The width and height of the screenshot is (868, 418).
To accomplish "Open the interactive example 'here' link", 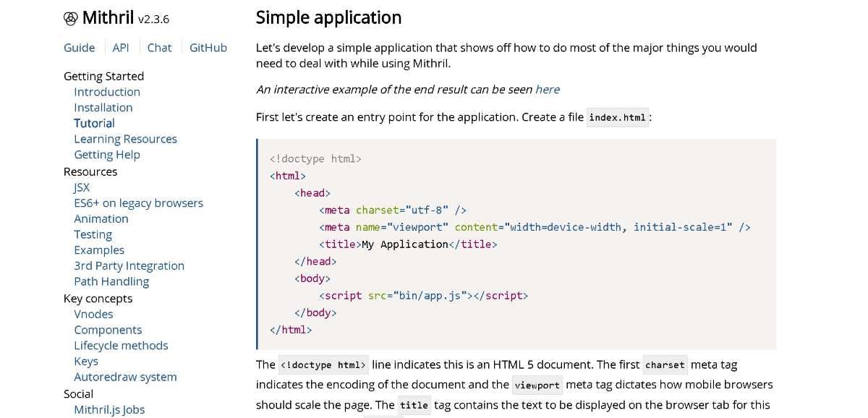I will tap(548, 89).
